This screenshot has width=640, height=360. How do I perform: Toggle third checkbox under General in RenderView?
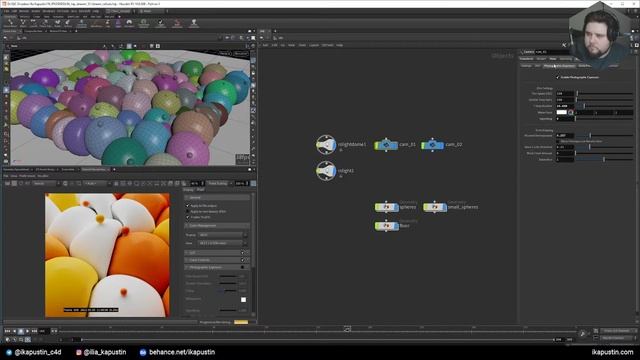tap(188, 217)
